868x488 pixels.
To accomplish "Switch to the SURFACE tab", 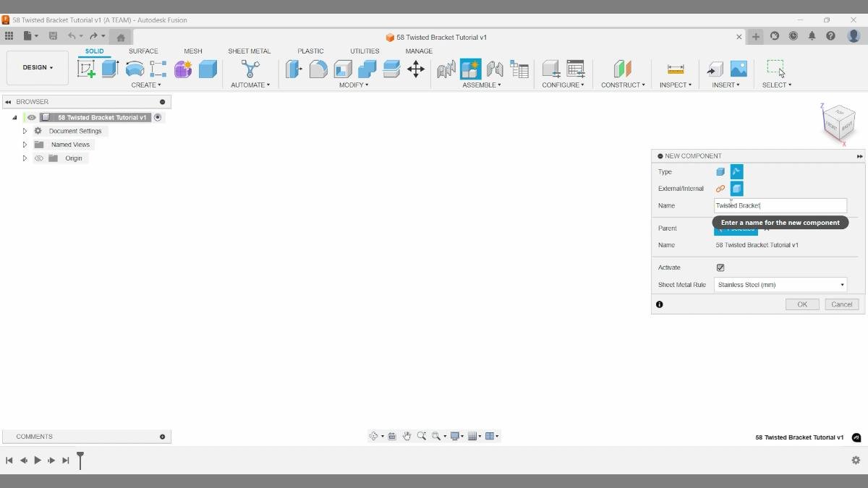I will [x=143, y=51].
